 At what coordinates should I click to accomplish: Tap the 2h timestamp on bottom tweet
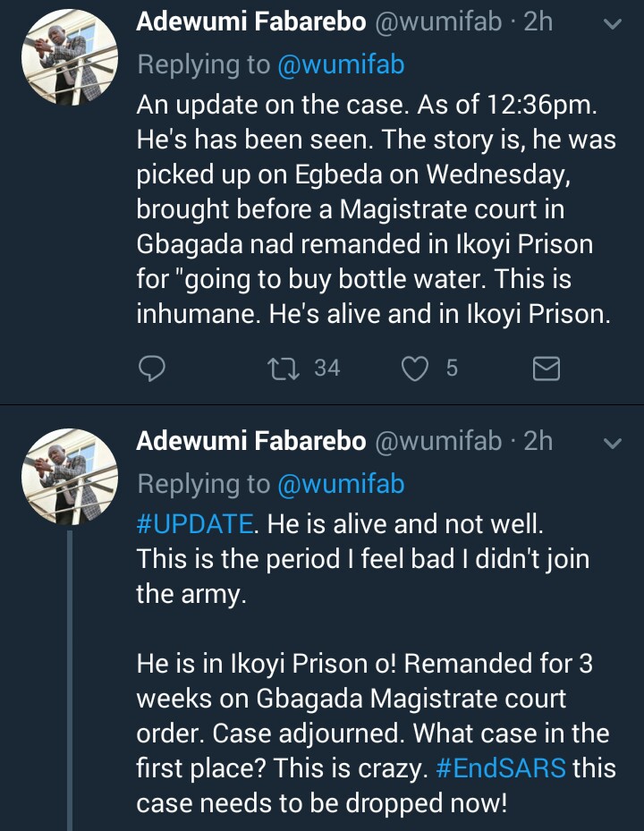(x=538, y=441)
